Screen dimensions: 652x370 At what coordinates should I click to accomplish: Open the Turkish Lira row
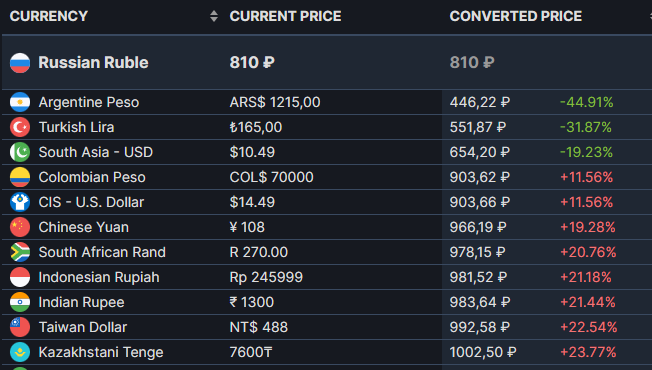coord(327,127)
